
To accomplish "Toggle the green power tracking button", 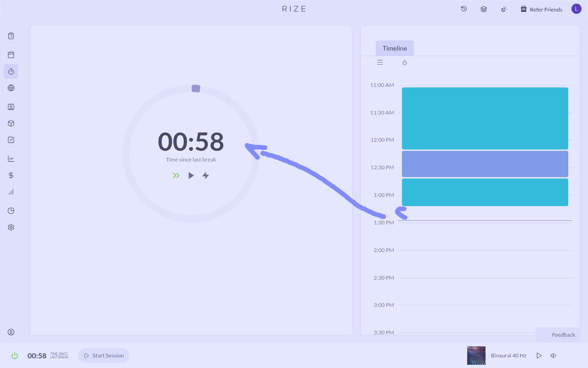I will point(15,356).
